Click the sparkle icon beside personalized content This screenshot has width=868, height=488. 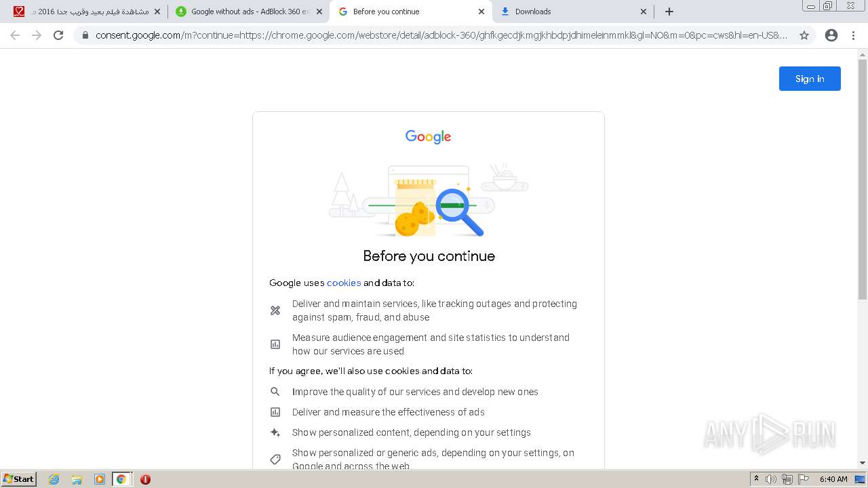(x=275, y=432)
